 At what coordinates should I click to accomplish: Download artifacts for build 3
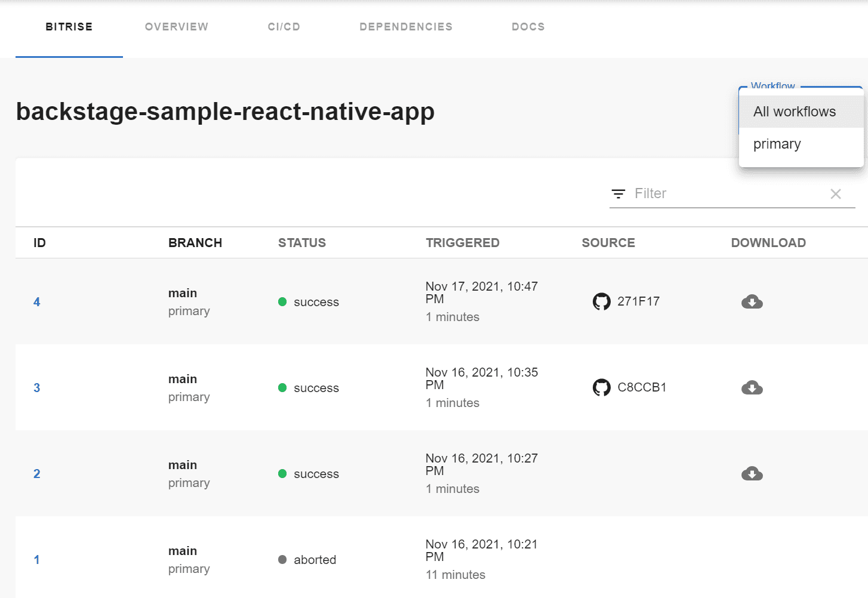pos(752,388)
